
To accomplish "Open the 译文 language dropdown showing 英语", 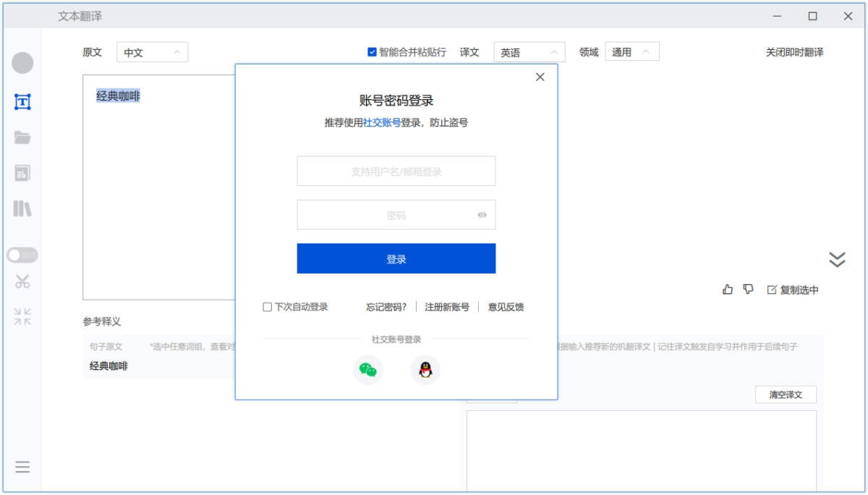I will [529, 52].
